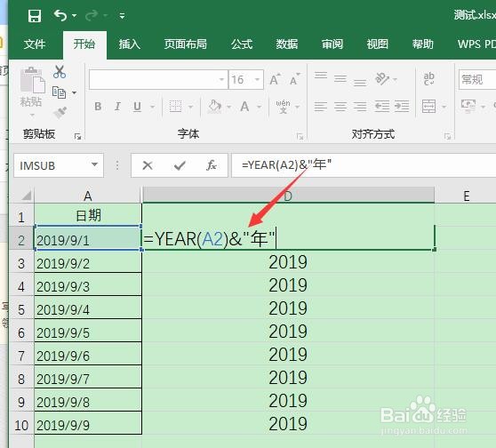Screen dimensions: 496x448
Task: Apply font color A button
Action: 244,107
